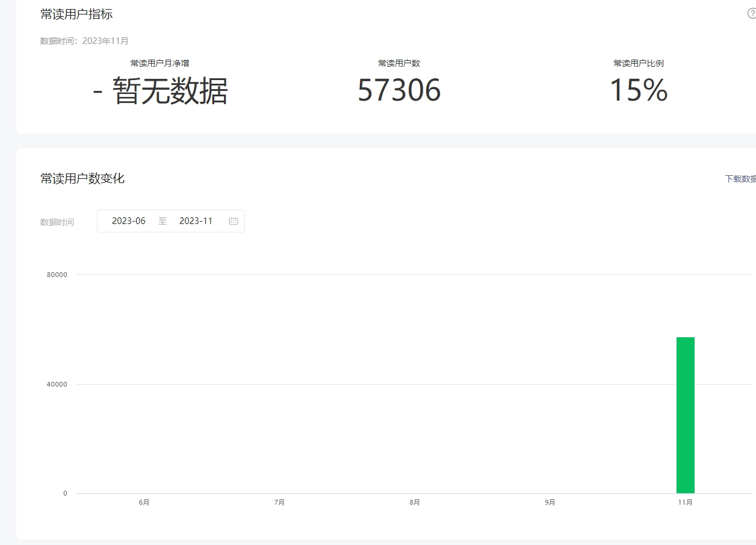Click the 下载数据 download link
This screenshot has height=545, width=756.
tap(740, 179)
